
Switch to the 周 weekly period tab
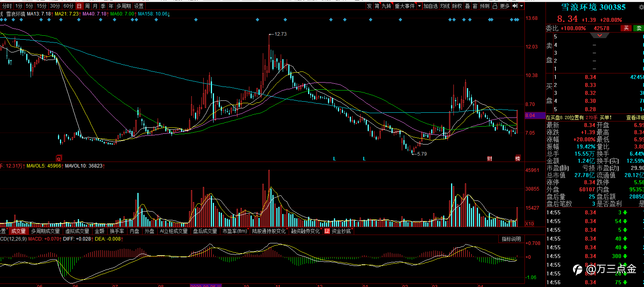point(87,6)
